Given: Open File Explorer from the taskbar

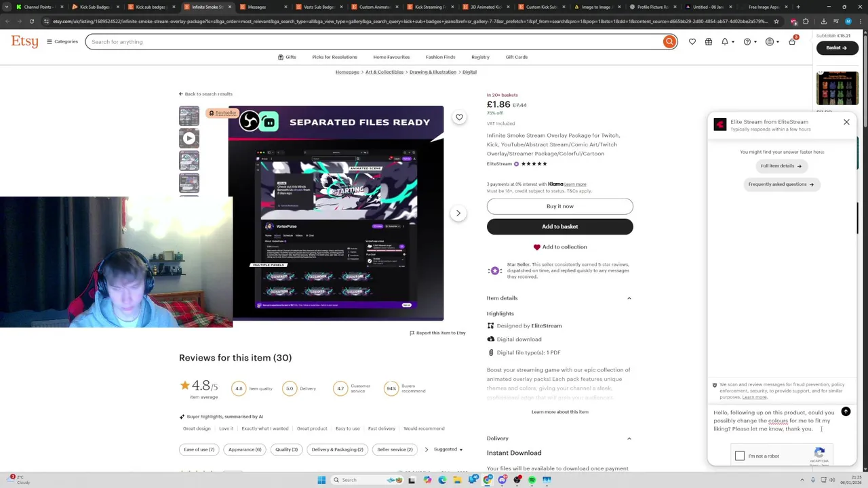Looking at the screenshot, I should pyautogui.click(x=457, y=480).
